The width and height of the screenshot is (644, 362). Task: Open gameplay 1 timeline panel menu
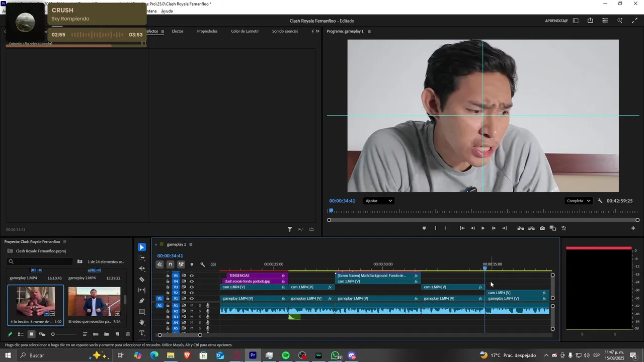tap(191, 244)
